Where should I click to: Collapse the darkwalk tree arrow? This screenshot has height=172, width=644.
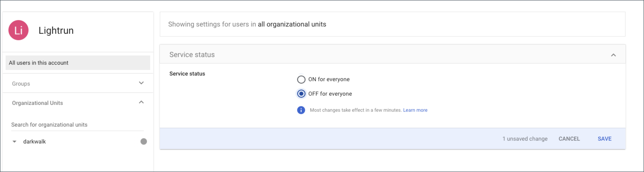[x=14, y=142]
